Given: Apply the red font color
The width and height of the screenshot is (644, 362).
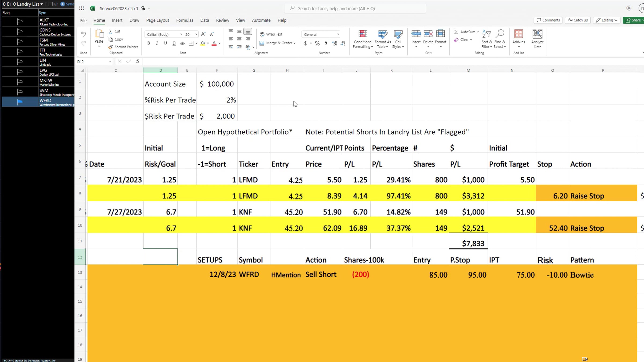Looking at the screenshot, I should (214, 43).
